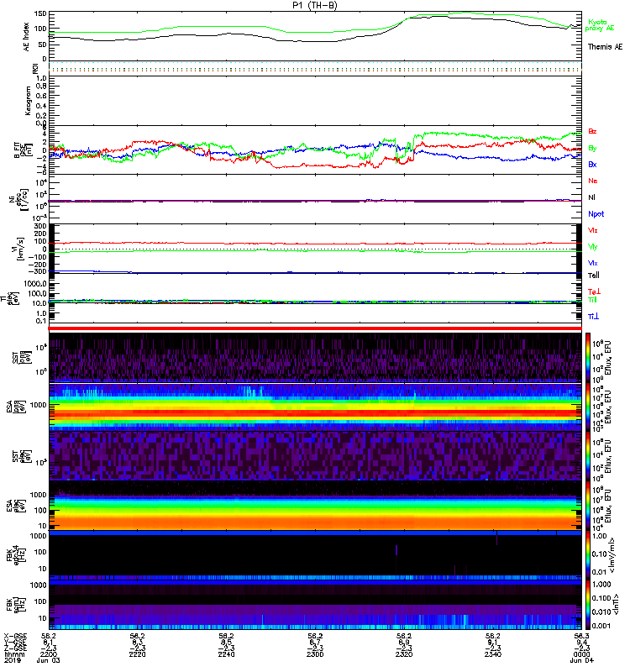This screenshot has width=630, height=672.
Task: Select the Themis AE legend label
Action: [x=605, y=47]
